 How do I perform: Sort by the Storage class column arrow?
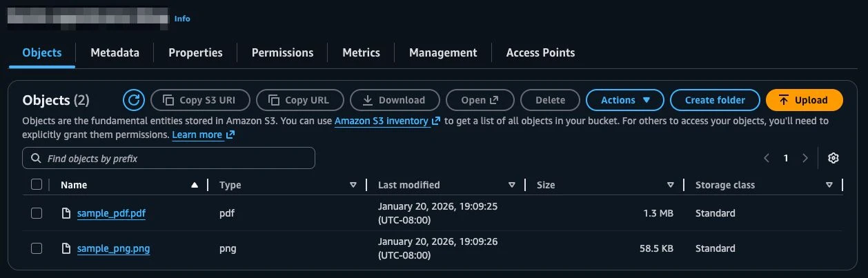coord(829,185)
